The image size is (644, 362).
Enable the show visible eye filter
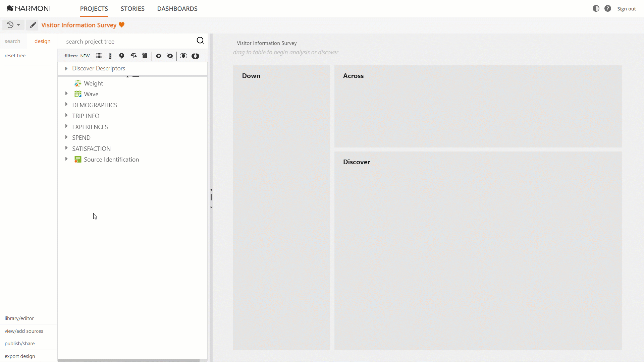click(159, 56)
